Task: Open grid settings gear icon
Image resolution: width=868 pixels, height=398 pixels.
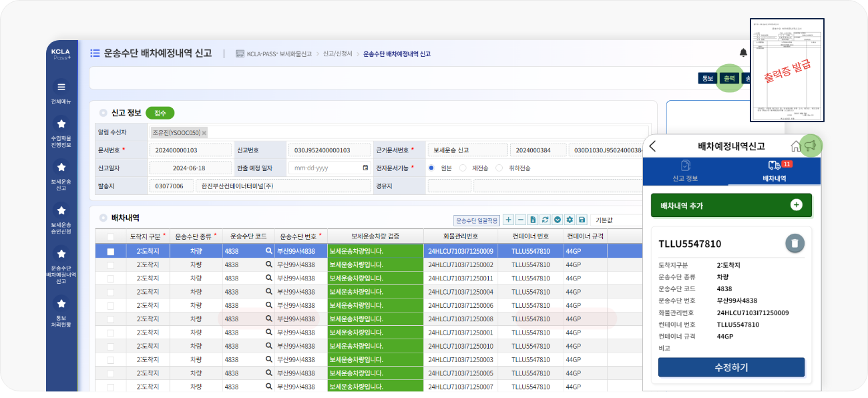Action: click(x=570, y=220)
